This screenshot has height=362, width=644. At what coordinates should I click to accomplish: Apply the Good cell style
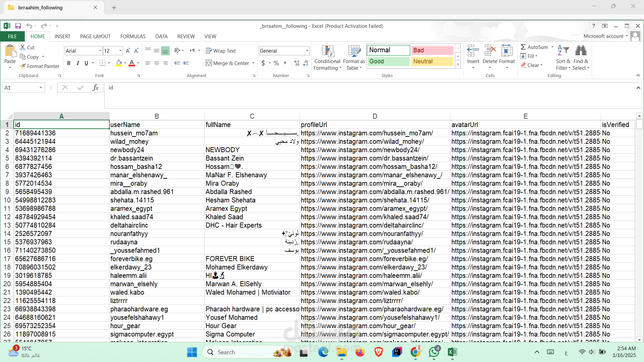[388, 61]
